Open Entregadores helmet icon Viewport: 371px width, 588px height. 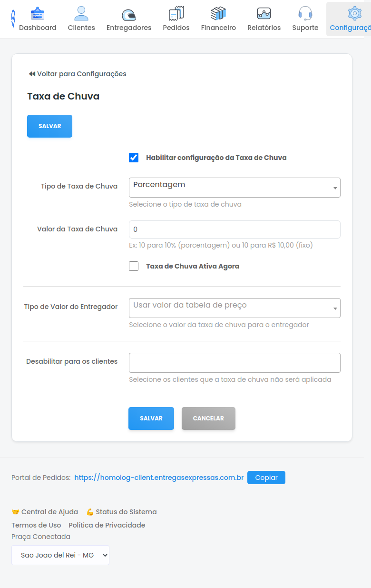click(x=129, y=15)
